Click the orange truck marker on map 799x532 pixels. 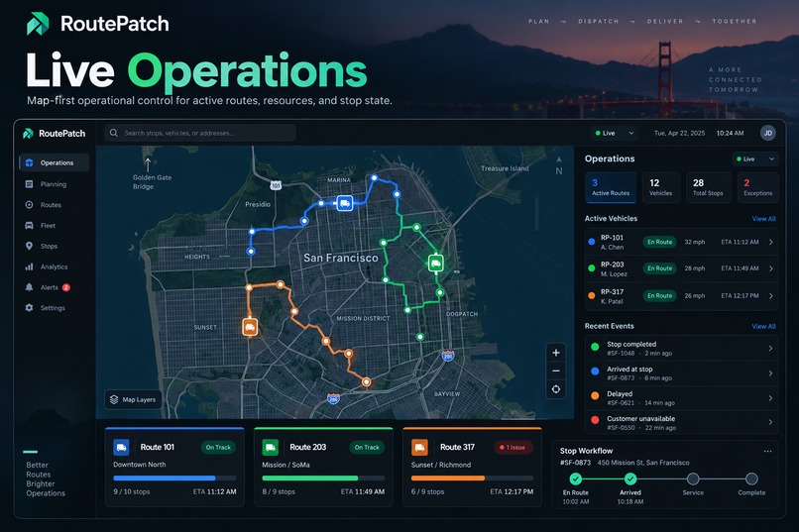250,327
